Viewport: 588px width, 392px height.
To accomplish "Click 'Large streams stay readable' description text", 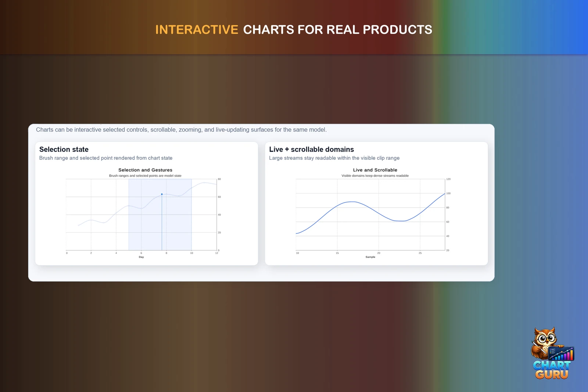I will click(x=334, y=158).
